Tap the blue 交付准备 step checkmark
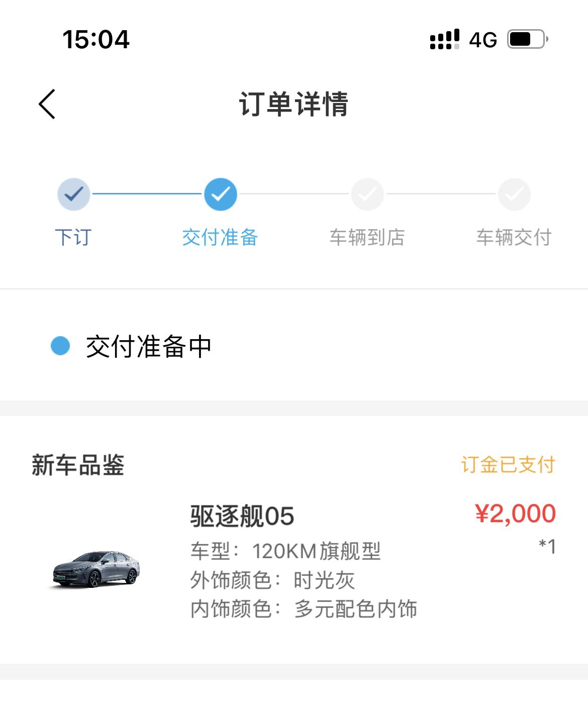This screenshot has width=588, height=713. click(x=221, y=194)
